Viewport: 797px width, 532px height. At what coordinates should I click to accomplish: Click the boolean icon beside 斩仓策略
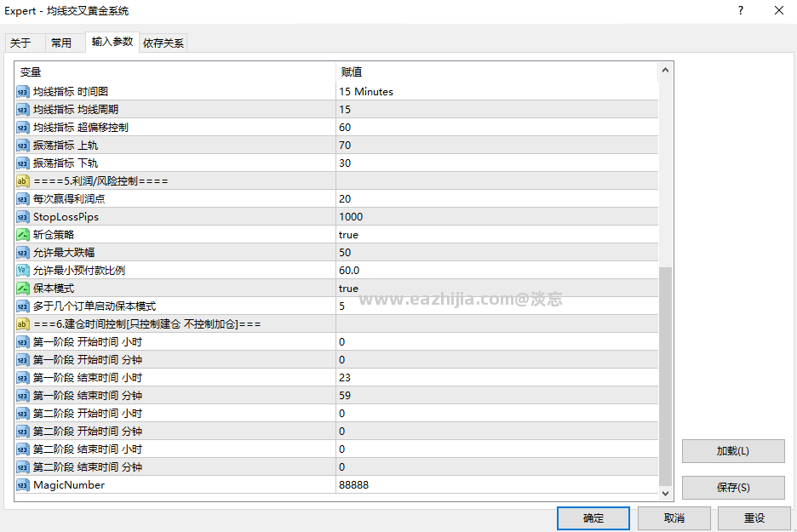click(x=22, y=235)
